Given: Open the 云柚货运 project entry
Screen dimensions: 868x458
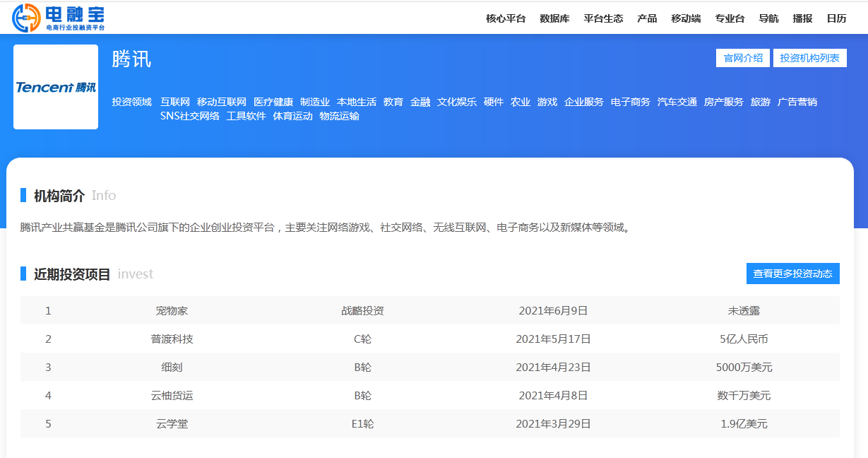Looking at the screenshot, I should (172, 395).
